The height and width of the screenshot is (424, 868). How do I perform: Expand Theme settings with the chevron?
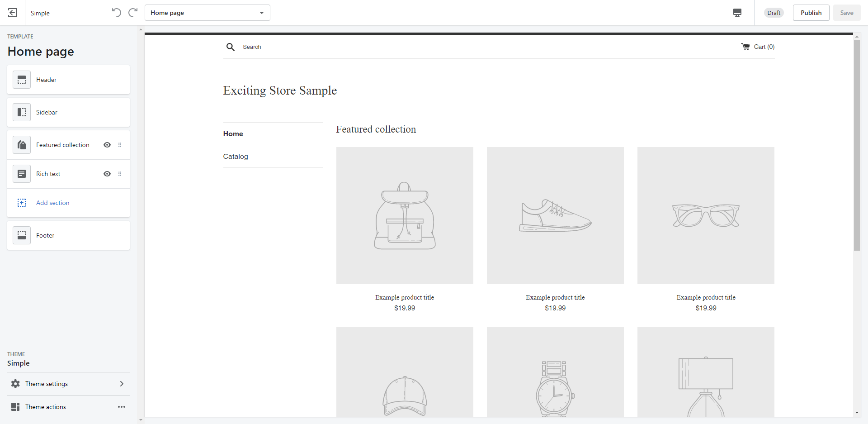121,383
